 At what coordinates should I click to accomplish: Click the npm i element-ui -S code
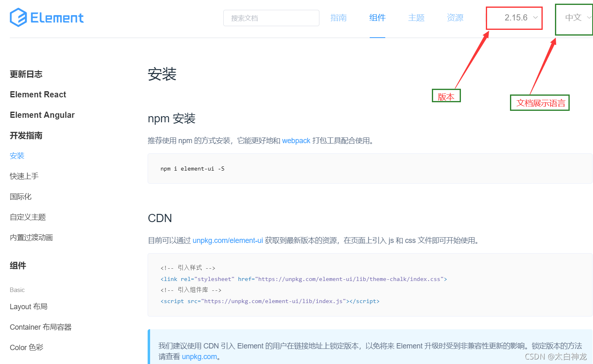pyautogui.click(x=193, y=169)
